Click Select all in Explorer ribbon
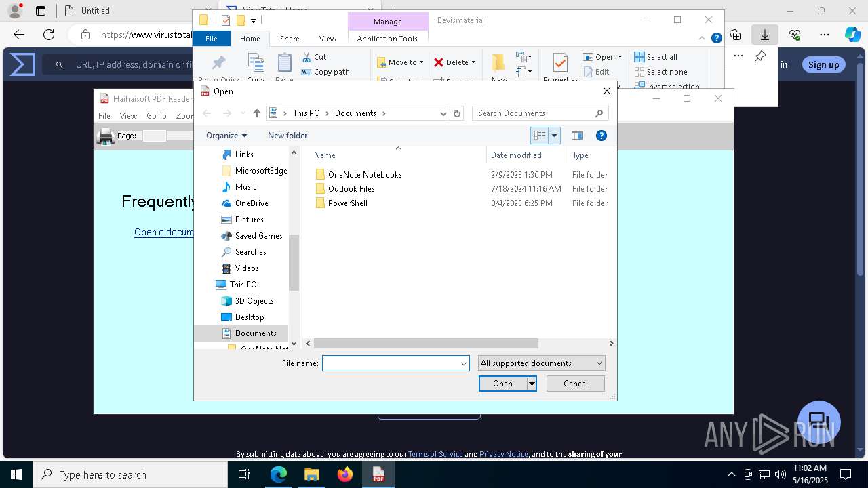 click(656, 57)
